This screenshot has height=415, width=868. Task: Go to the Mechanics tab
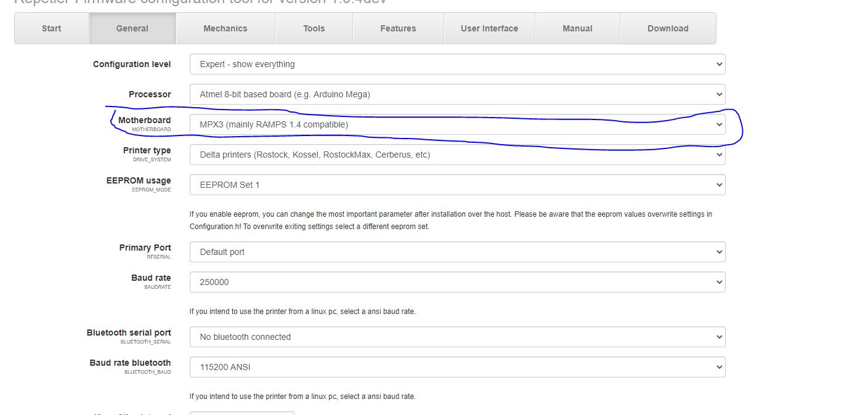pyautogui.click(x=225, y=28)
